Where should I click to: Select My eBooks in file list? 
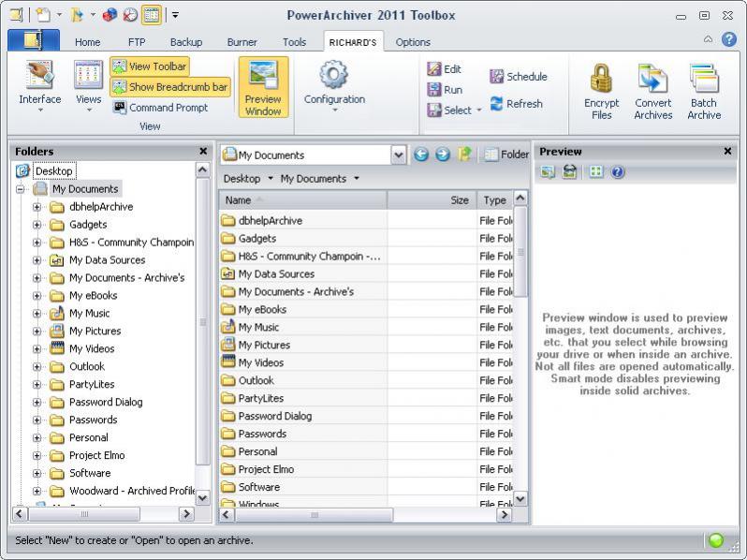point(262,309)
